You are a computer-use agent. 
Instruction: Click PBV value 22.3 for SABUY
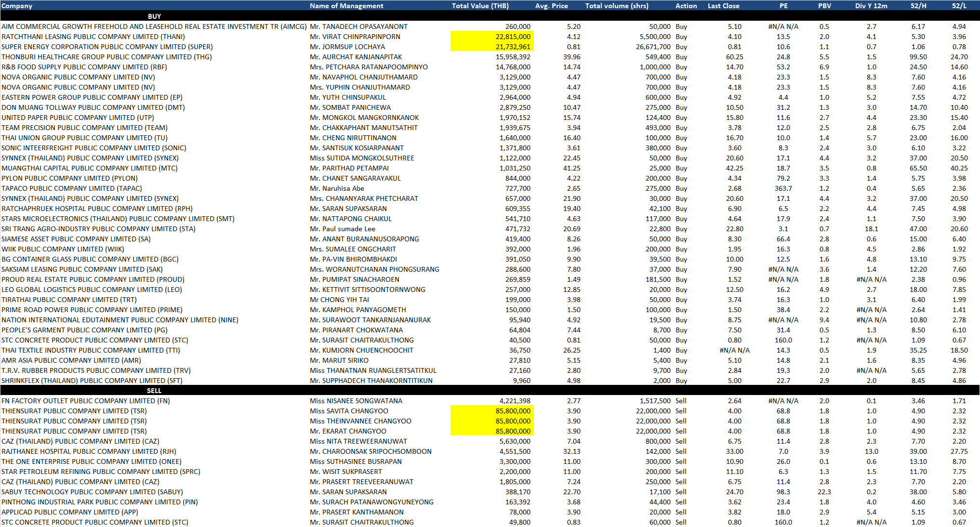(824, 492)
